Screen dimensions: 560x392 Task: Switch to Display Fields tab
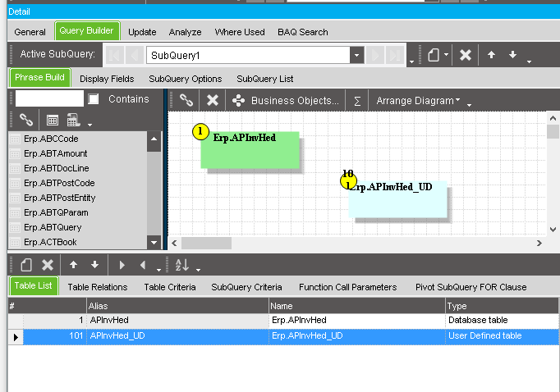(x=107, y=79)
